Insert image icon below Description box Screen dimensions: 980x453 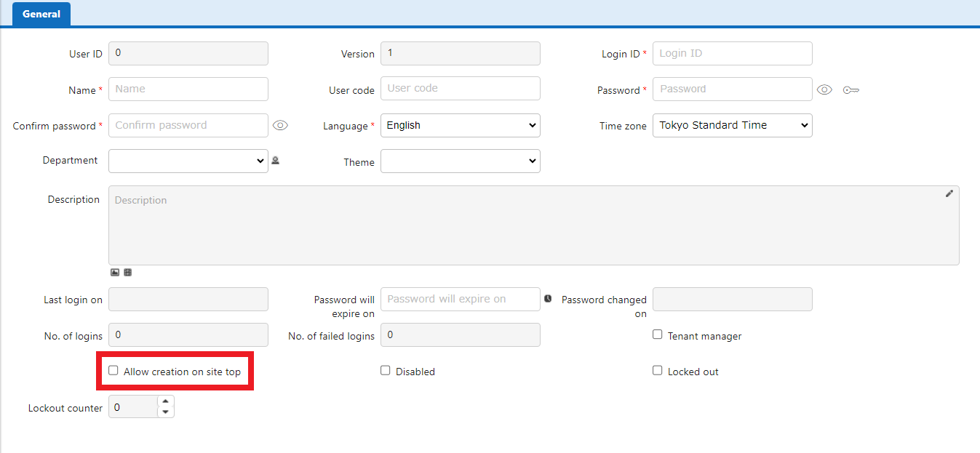[x=115, y=273]
